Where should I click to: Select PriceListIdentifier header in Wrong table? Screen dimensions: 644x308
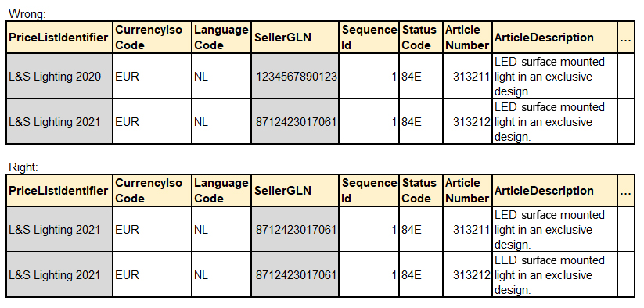pyautogui.click(x=59, y=38)
